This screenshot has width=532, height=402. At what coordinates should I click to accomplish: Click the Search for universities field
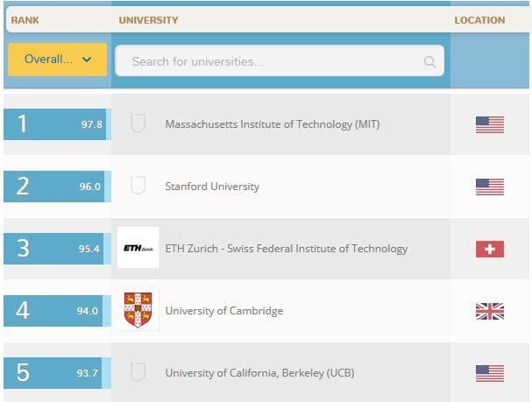point(280,60)
